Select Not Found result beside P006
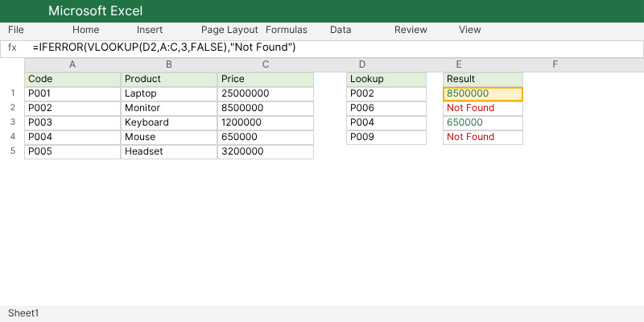Screen dimensions: 644x322 point(483,109)
